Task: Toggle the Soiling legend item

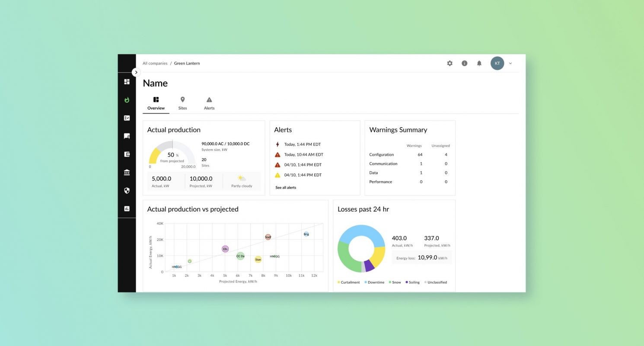Action: pos(412,282)
